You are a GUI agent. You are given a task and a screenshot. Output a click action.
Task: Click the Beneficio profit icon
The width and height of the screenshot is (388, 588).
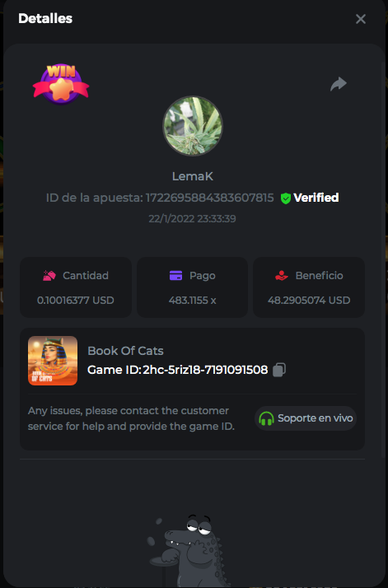point(282,276)
